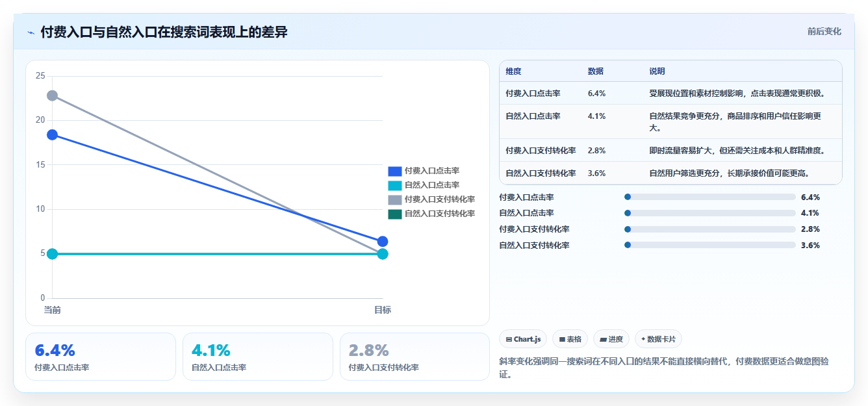Screen dimensions: 868x406
Task: Click the description starting 受展现位置和素材控制影响
Action: point(737,94)
